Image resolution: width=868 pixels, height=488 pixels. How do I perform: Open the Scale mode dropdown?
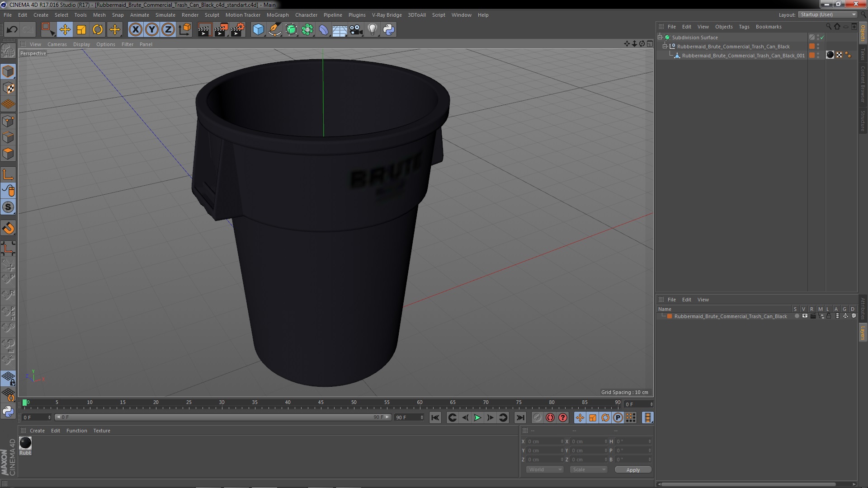(x=588, y=469)
